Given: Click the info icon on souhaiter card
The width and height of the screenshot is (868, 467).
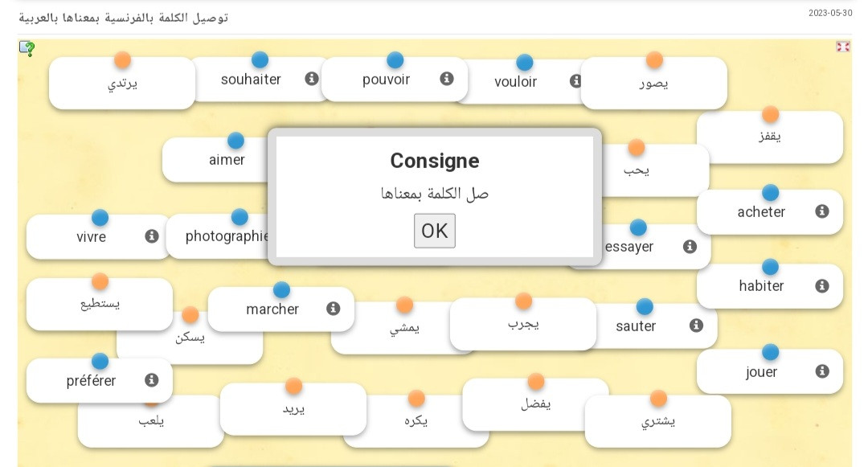Looking at the screenshot, I should coord(312,79).
